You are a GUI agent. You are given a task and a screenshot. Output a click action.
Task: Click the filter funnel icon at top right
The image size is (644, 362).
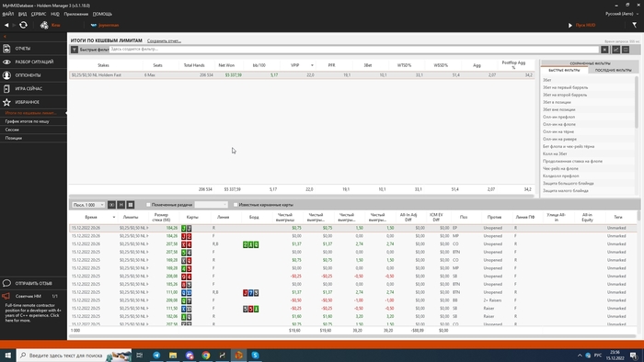[x=635, y=25]
